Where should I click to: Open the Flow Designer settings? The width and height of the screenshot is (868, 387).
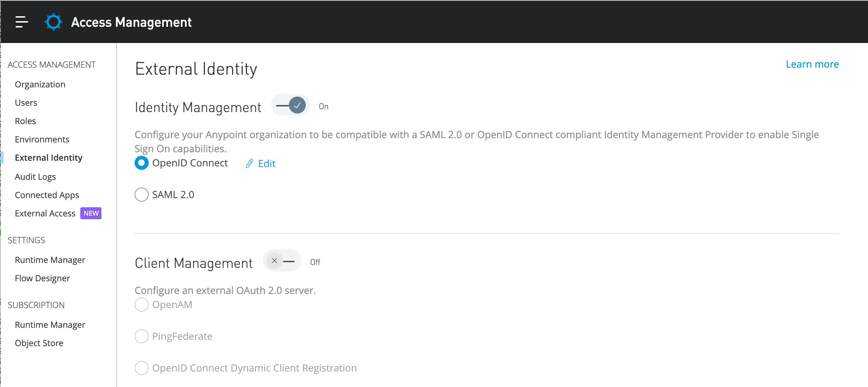point(42,278)
